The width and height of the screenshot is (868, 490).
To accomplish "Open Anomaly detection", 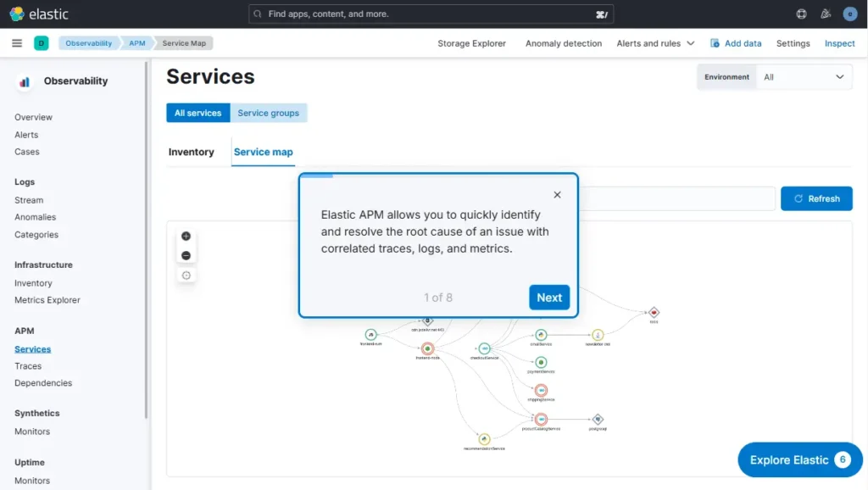I will (x=564, y=43).
